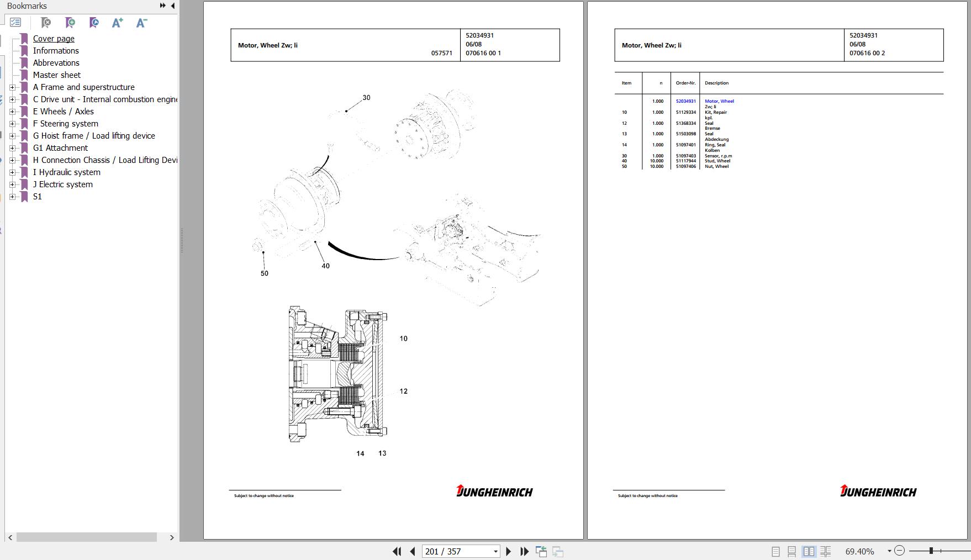Open the Master sheet bookmark
Image resolution: width=971 pixels, height=560 pixels.
pos(56,75)
